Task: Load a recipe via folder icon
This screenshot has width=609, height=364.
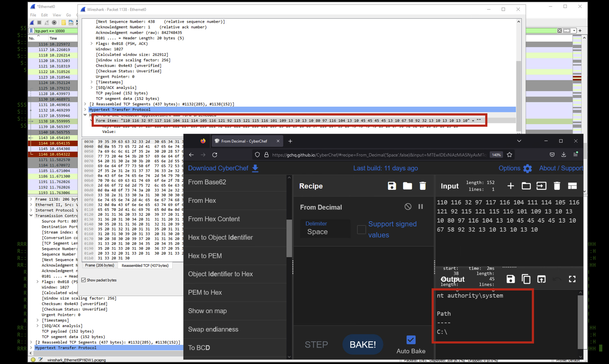Action: [x=407, y=186]
